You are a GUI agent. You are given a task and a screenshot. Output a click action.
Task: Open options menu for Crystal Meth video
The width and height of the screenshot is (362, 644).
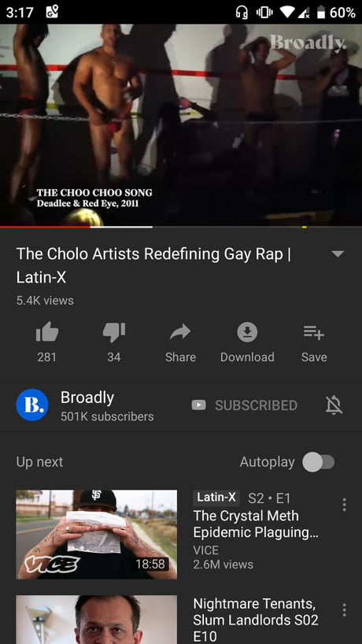click(344, 505)
